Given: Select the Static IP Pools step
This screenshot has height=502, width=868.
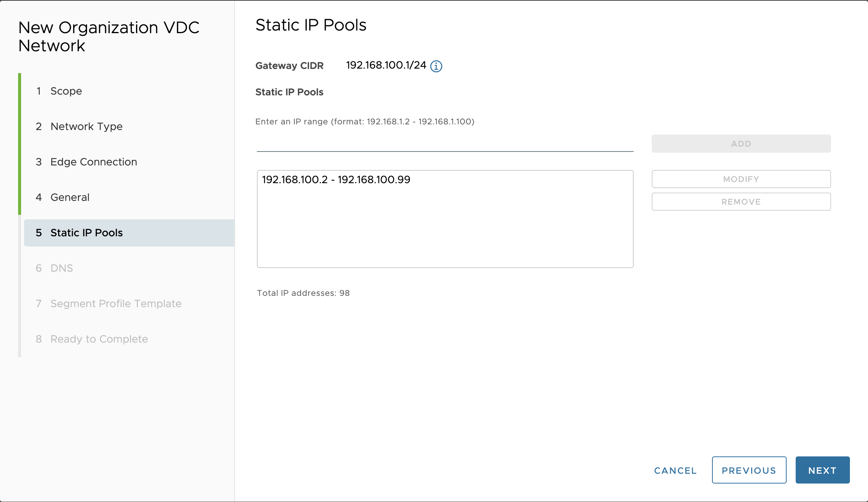Looking at the screenshot, I should click(x=86, y=233).
